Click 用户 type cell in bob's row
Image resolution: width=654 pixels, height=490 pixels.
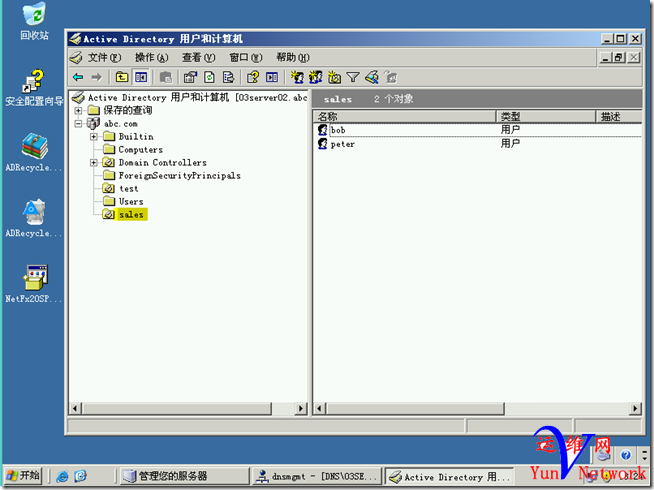pyautogui.click(x=510, y=130)
